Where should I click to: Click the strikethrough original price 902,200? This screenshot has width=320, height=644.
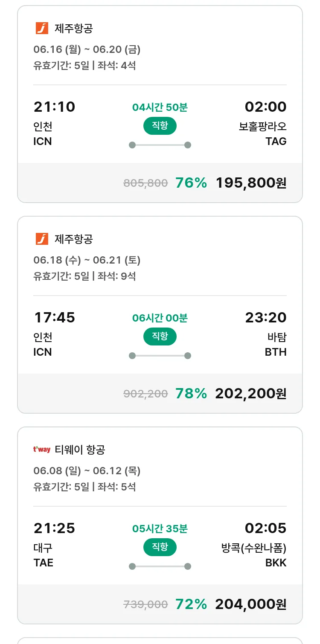(145, 394)
